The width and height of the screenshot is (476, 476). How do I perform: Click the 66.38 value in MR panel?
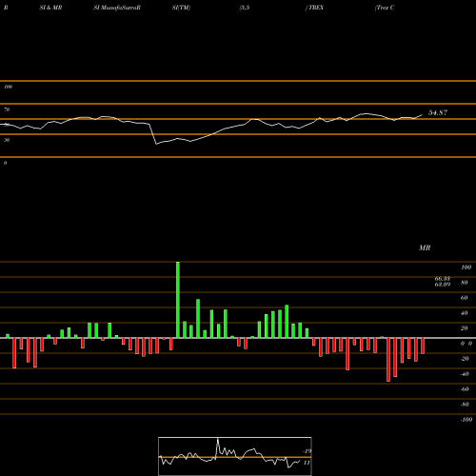point(443,279)
